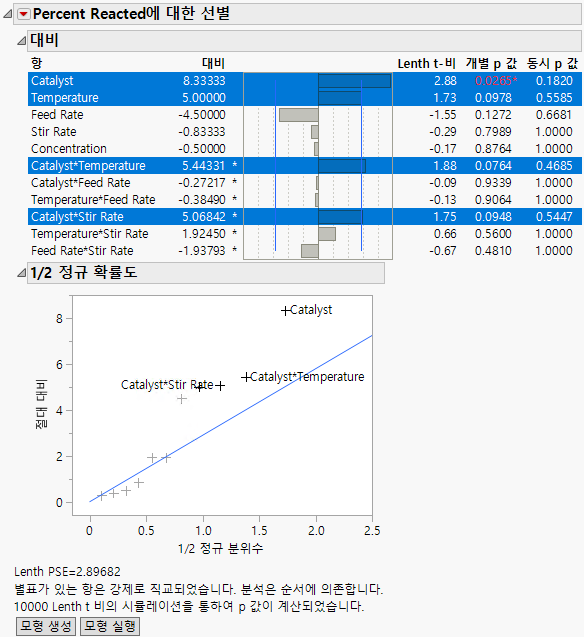The width and height of the screenshot is (584, 637).
Task: Select the Temperature term row
Action: click(305, 98)
